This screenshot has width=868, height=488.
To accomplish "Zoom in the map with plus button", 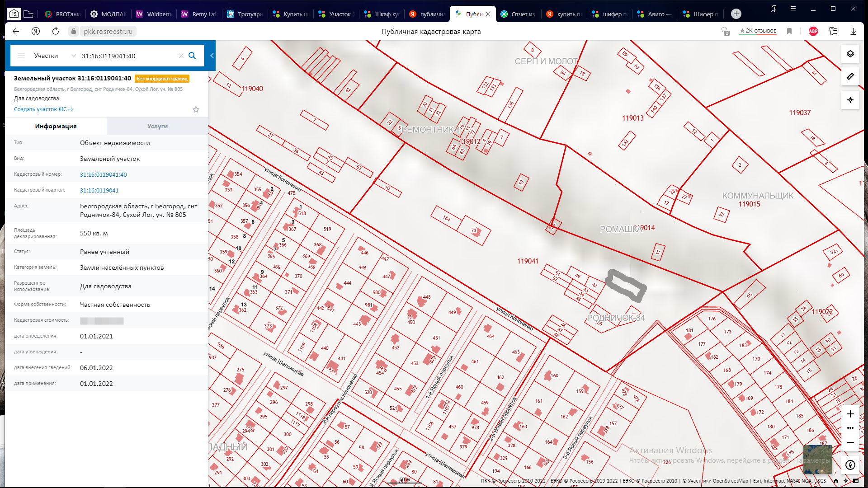I will click(x=850, y=414).
